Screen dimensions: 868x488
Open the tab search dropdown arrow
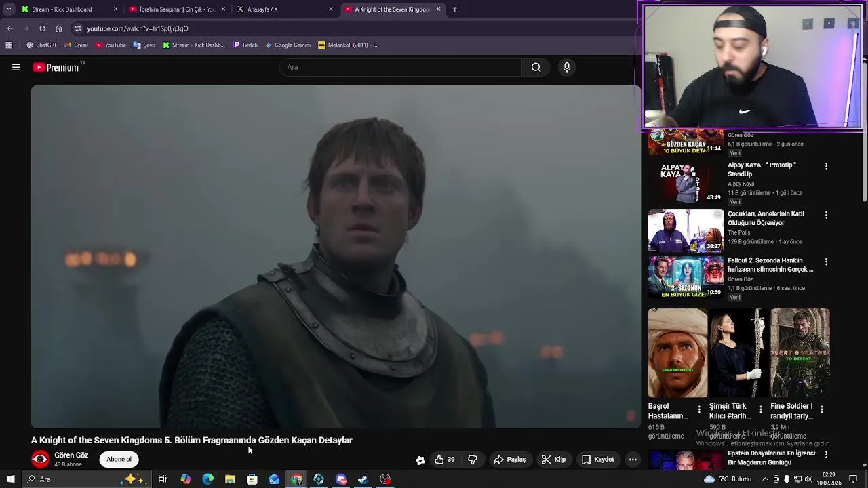pyautogui.click(x=9, y=9)
